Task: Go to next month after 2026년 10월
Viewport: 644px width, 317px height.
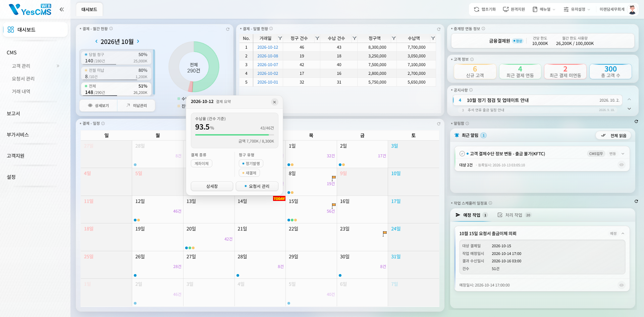Action: [x=138, y=41]
